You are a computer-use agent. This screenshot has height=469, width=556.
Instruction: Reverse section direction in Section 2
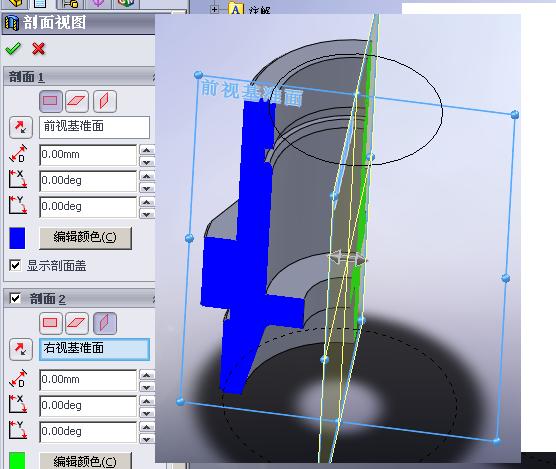[x=21, y=349]
